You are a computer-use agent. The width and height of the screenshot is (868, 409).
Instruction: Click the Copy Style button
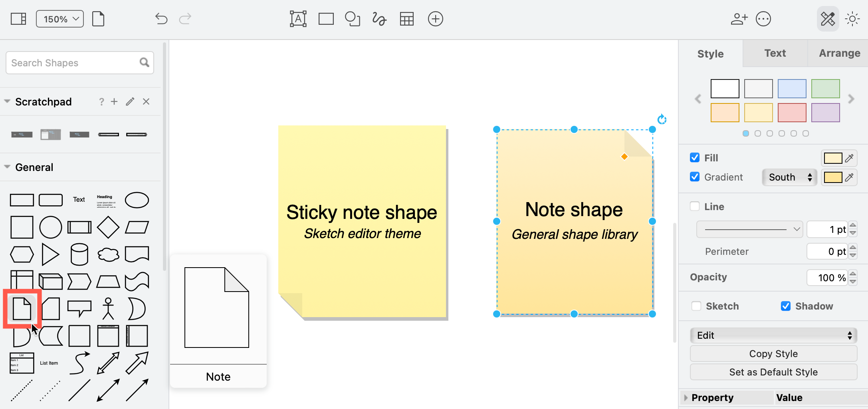point(773,353)
